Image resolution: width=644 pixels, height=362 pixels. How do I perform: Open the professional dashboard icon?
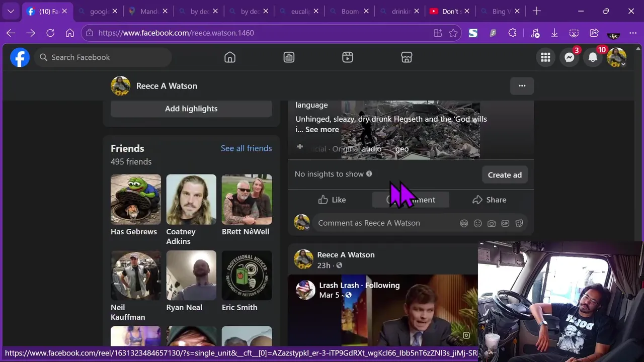pyautogui.click(x=289, y=57)
